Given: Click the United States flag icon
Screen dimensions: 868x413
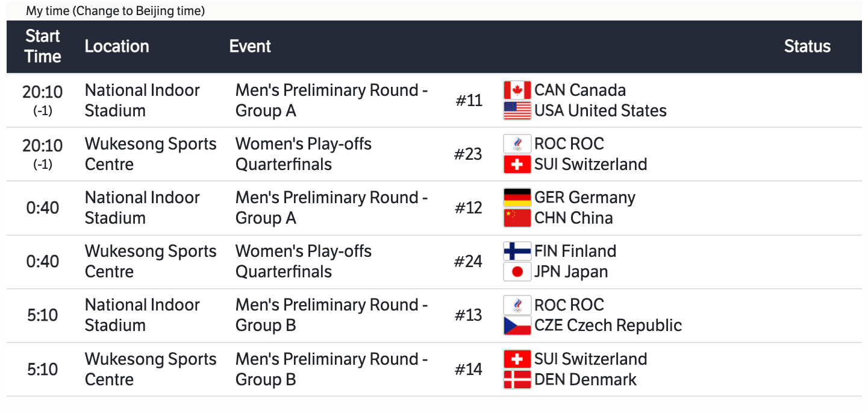Looking at the screenshot, I should [517, 111].
